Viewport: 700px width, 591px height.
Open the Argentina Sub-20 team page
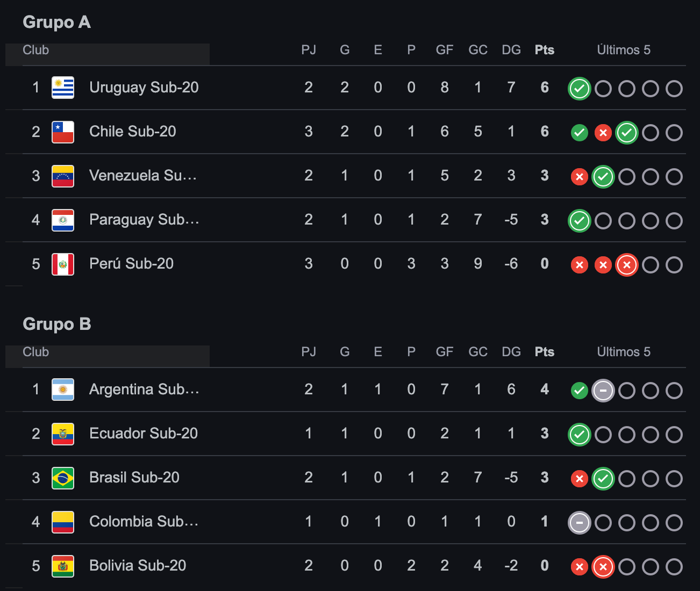coord(144,390)
